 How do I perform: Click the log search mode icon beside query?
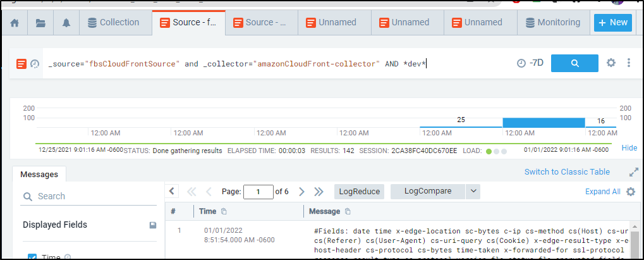(x=21, y=64)
